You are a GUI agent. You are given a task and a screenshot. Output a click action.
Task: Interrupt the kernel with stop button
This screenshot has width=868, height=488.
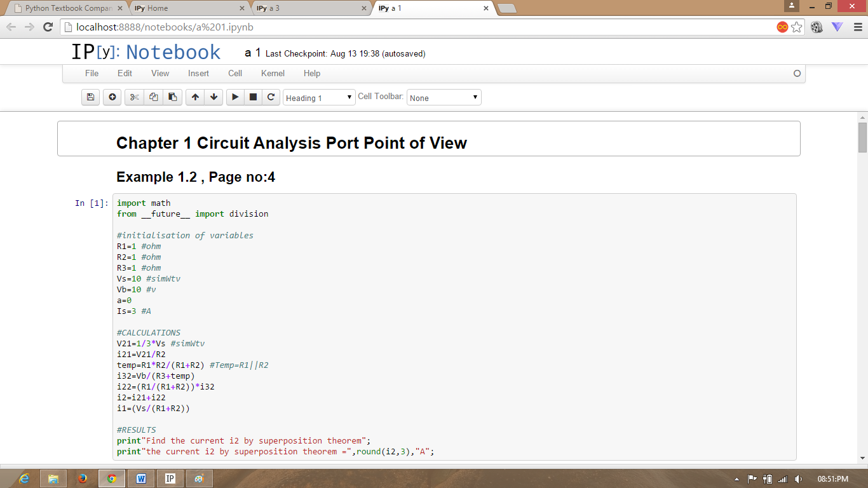pos(253,97)
